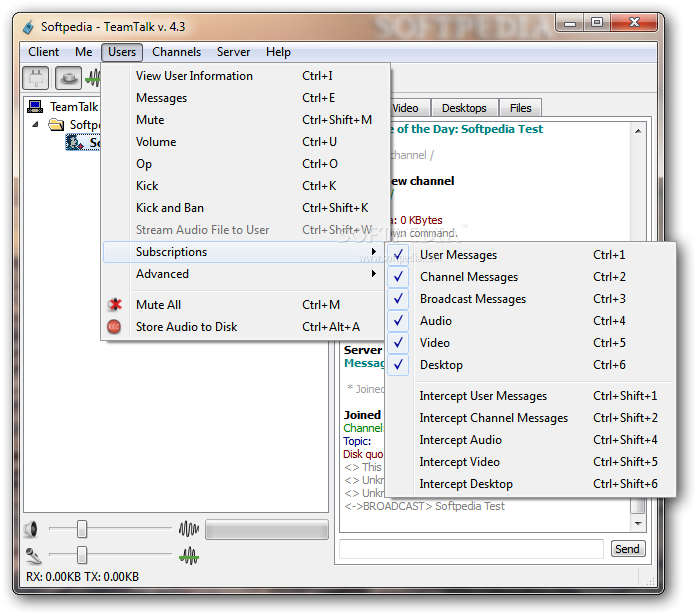Close the Users menu

122,52
